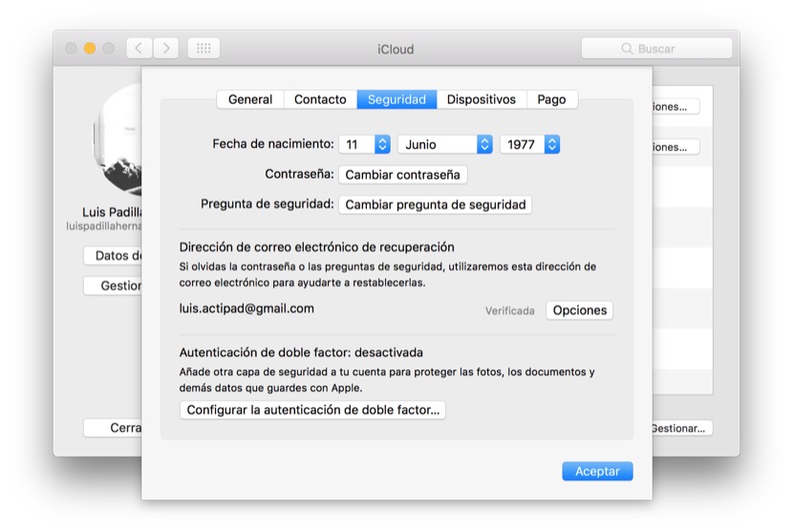The height and width of the screenshot is (532, 793).
Task: Click the yellow minimize window button
Action: [90, 49]
